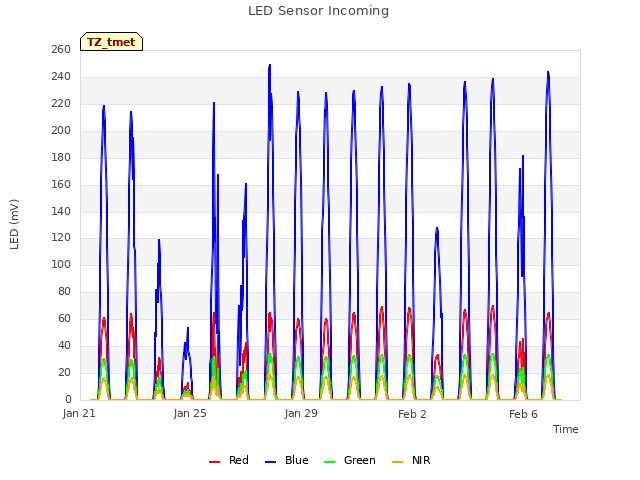Screen dimensions: 640x480
Task: Click the Jan 25 x-axis label
Action: [x=190, y=413]
